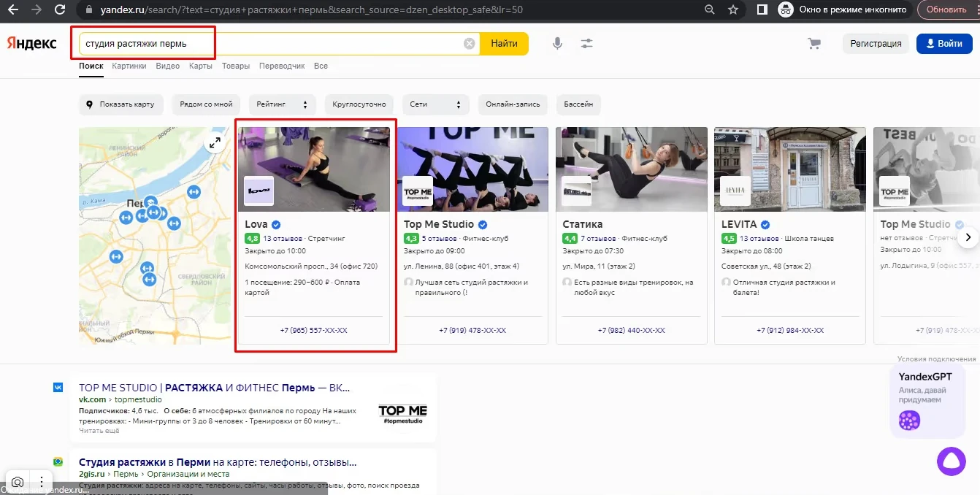Toggle the Рядом со мной filter
Viewport: 980px width, 495px height.
click(206, 104)
